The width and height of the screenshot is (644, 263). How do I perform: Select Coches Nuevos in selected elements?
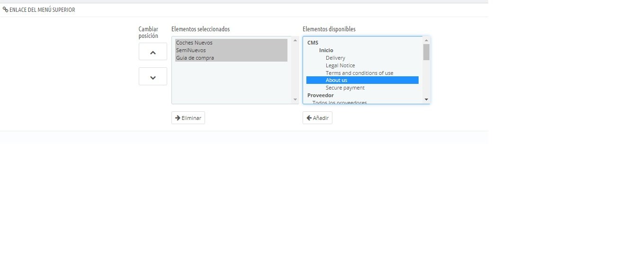231,43
